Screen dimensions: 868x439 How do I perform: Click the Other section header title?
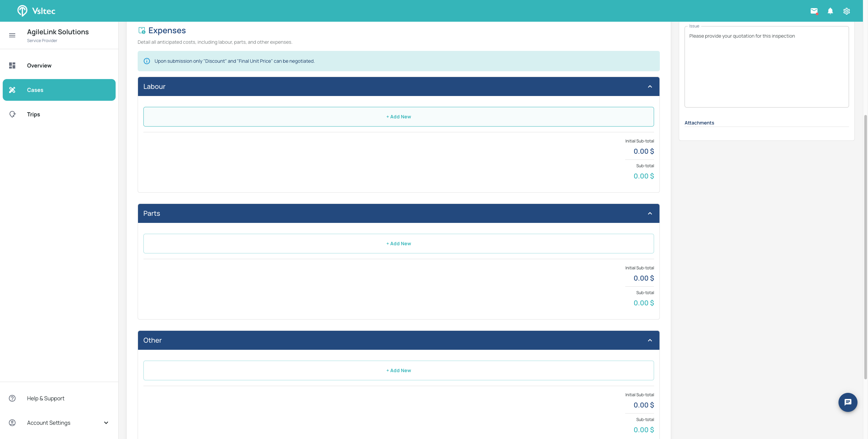[x=152, y=340]
